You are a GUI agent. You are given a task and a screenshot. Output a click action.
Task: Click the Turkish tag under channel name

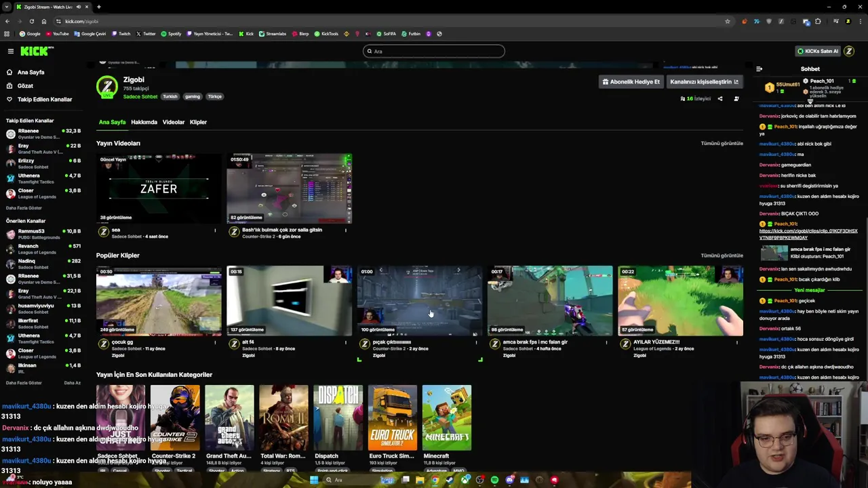[170, 97]
